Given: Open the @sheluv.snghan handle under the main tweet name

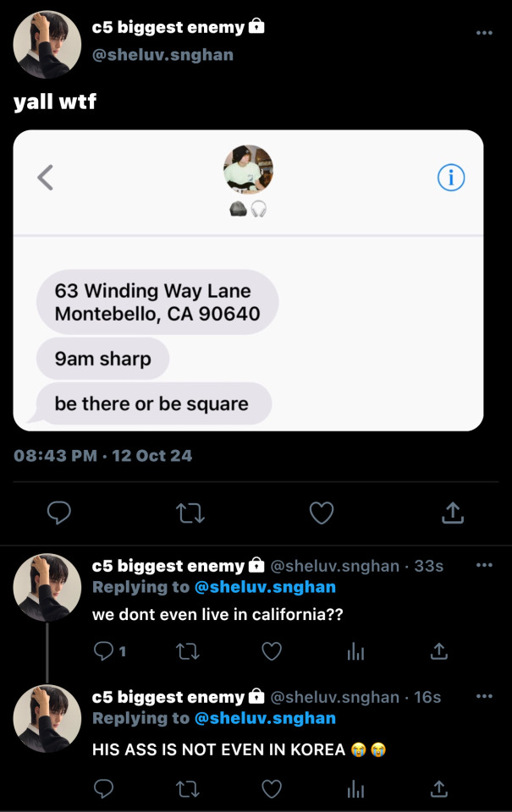Looking at the screenshot, I should pos(162,54).
